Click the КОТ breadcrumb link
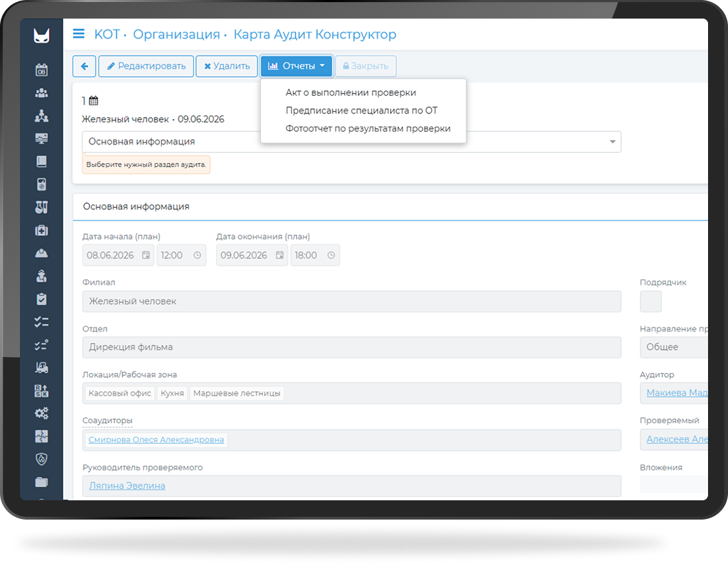 (107, 34)
